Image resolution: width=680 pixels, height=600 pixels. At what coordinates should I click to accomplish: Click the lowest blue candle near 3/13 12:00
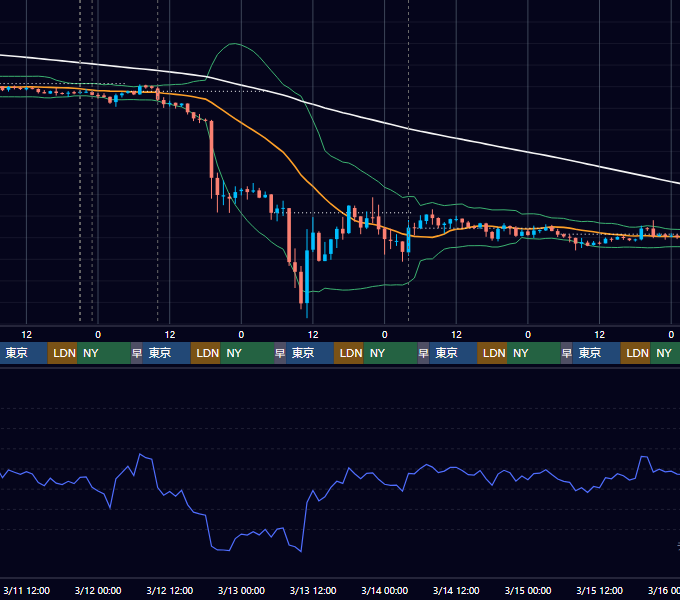pyautogui.click(x=307, y=277)
